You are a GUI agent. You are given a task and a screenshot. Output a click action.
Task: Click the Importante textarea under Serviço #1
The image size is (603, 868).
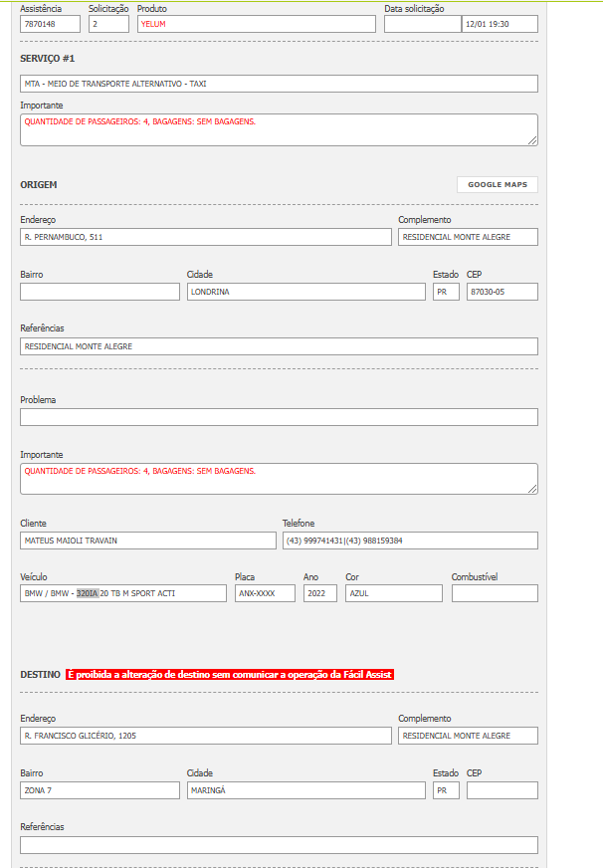tap(279, 130)
